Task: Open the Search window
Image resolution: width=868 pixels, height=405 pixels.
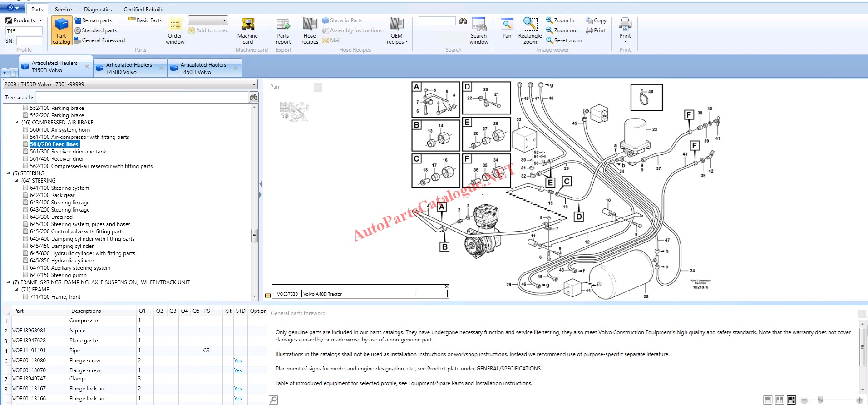Action: pos(478,31)
